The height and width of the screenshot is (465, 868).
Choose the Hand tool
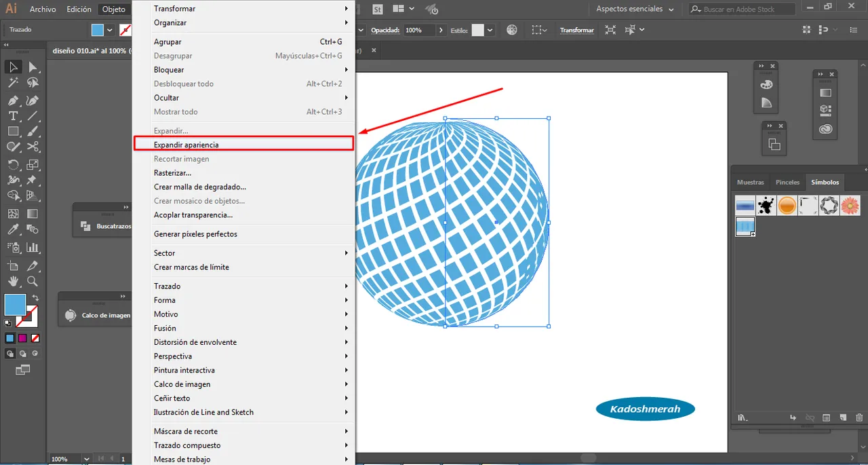pos(13,281)
